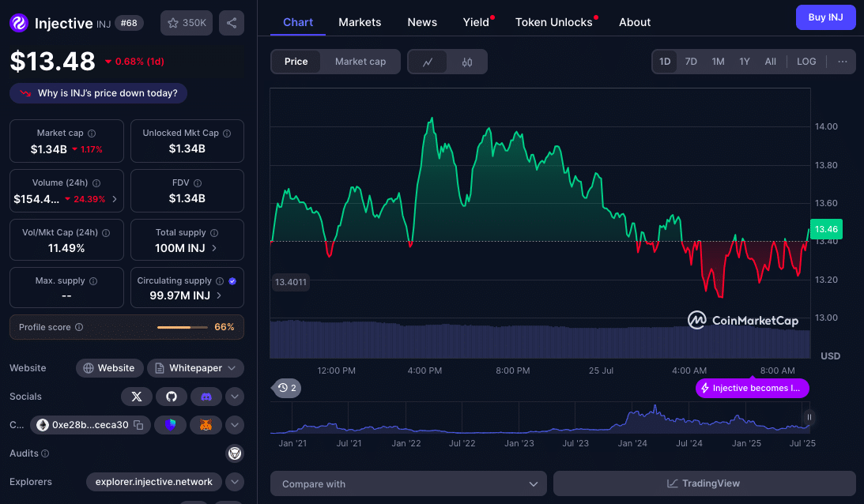Expand Circulating supply 99.97M INJ arrow

click(x=219, y=295)
